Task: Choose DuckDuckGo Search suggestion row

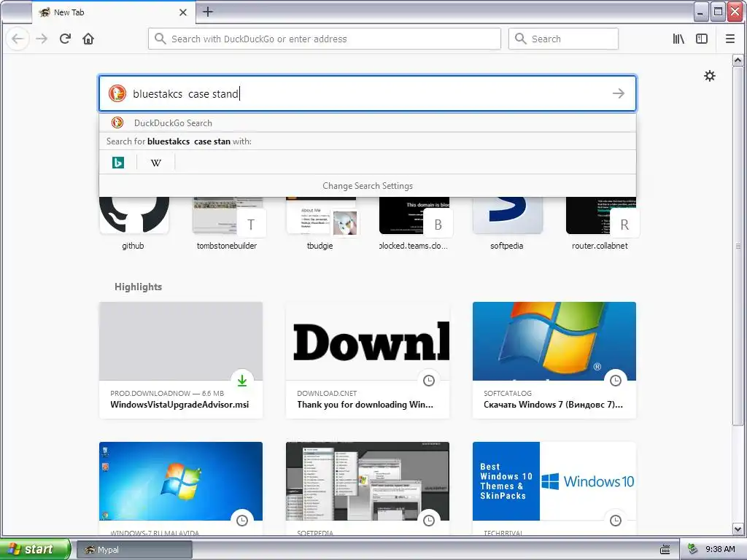Action: 368,122
